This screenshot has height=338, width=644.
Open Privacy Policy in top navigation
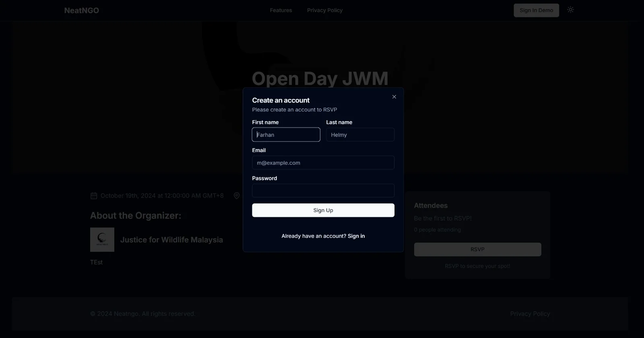[324, 10]
